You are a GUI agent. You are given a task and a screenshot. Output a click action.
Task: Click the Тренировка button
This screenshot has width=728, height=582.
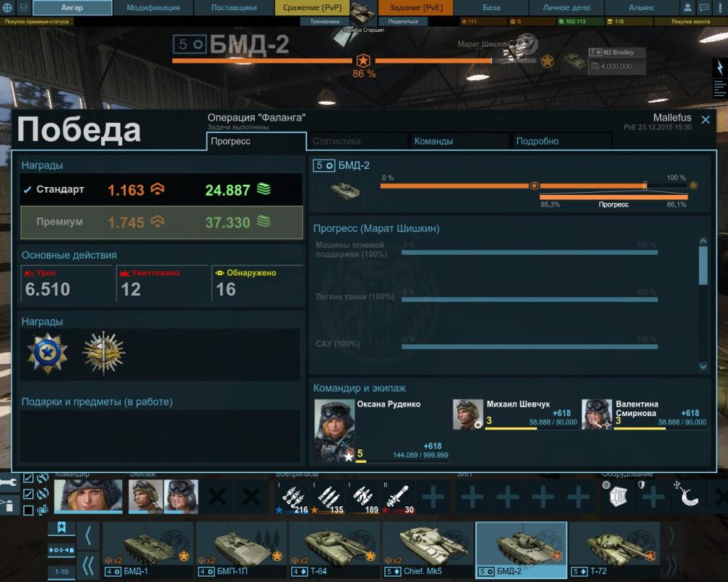(325, 21)
